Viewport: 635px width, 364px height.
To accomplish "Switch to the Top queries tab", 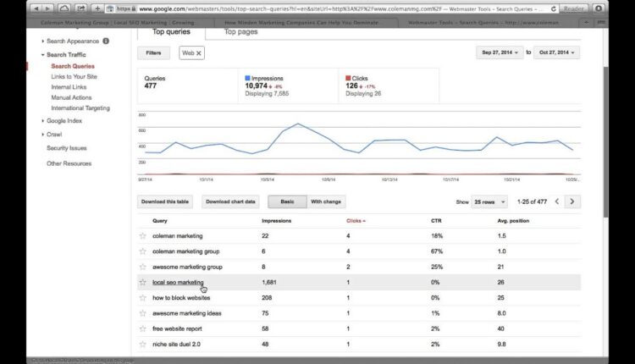I will click(x=171, y=32).
